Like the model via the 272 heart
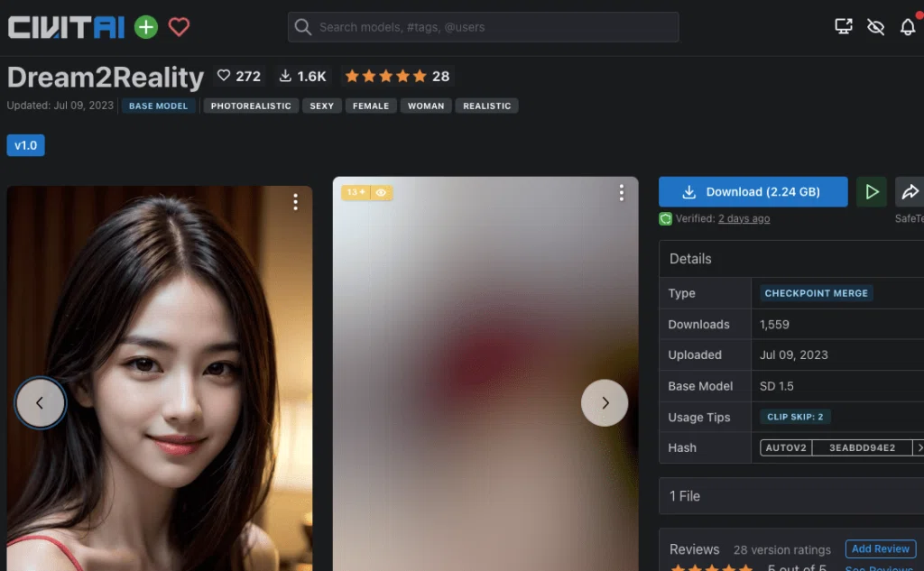This screenshot has width=924, height=571. point(238,76)
